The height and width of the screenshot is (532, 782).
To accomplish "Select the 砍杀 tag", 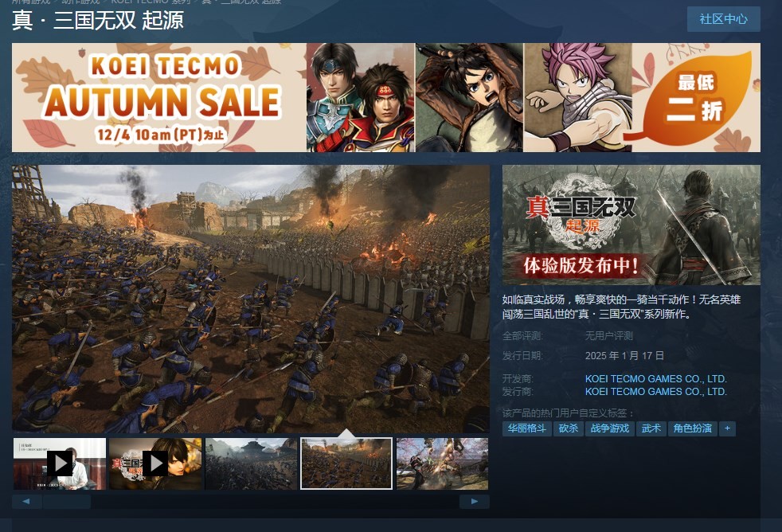I will 569,428.
